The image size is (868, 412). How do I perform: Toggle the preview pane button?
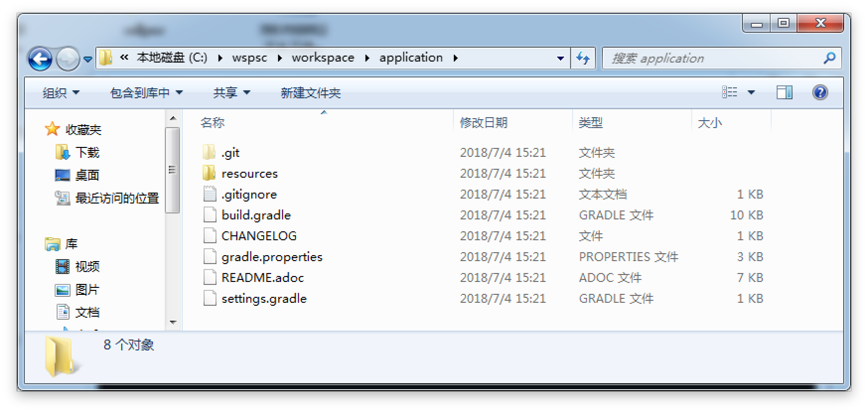click(784, 92)
